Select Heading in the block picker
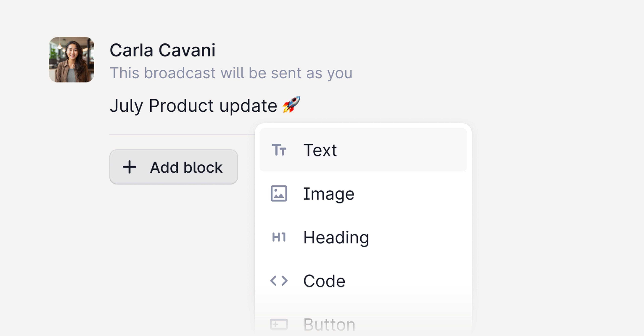Image resolution: width=644 pixels, height=336 pixels. [336, 237]
